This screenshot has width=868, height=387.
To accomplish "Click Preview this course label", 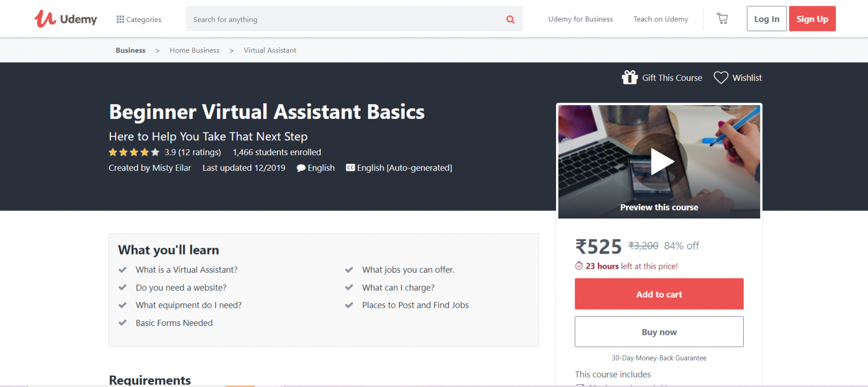I will [x=659, y=207].
